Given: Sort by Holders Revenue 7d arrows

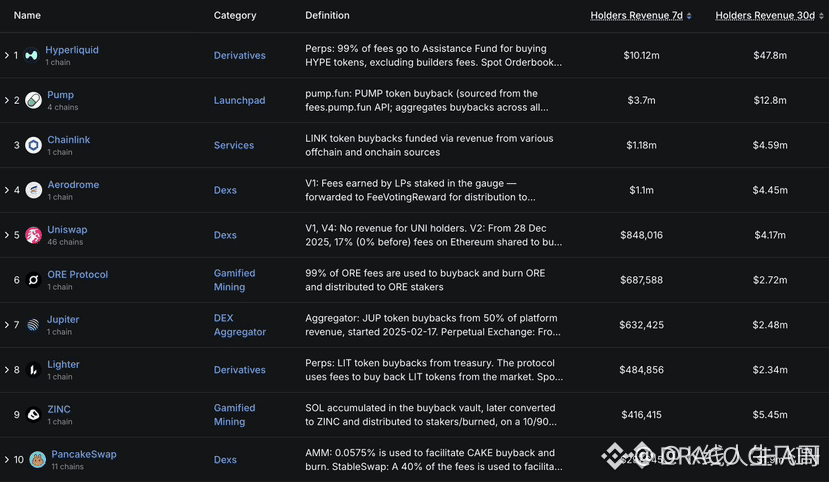Looking at the screenshot, I should click(689, 16).
